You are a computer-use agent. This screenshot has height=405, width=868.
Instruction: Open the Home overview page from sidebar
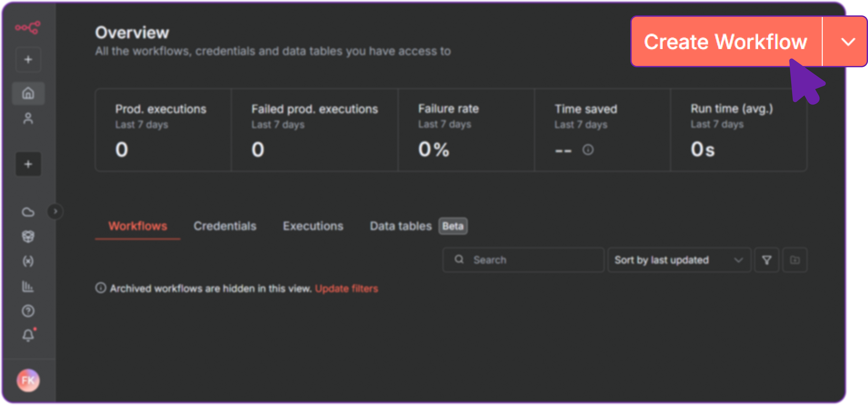pos(28,93)
